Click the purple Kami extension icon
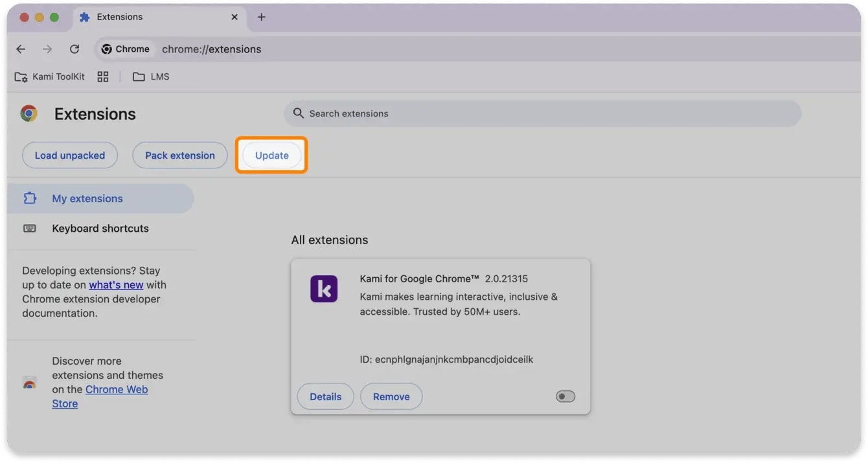 pyautogui.click(x=324, y=289)
